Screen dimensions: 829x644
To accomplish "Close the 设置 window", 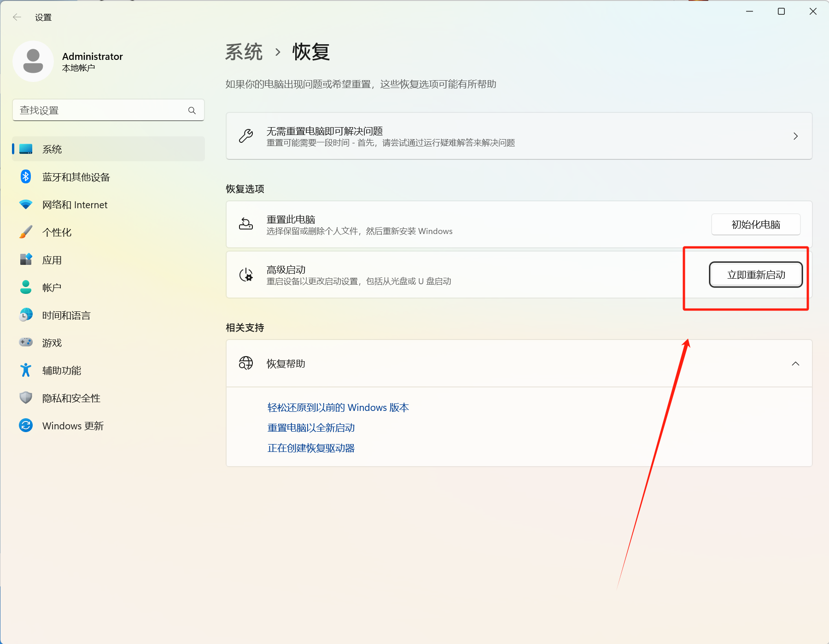I will click(x=813, y=11).
